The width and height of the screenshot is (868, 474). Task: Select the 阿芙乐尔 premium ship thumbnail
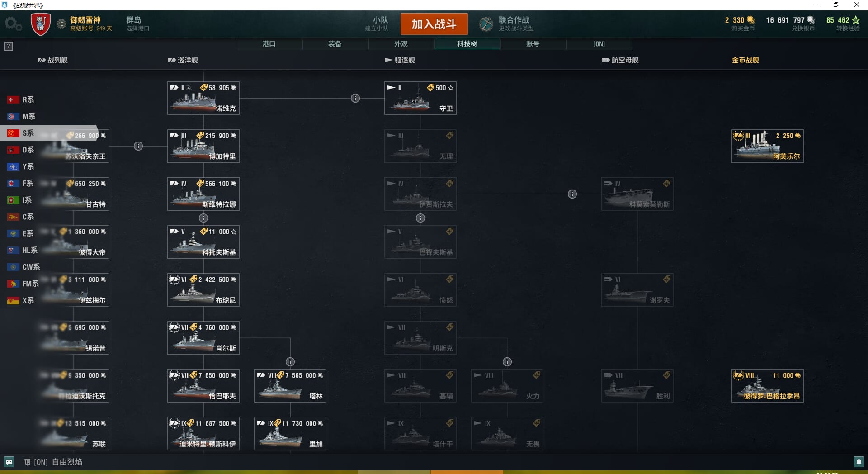768,146
